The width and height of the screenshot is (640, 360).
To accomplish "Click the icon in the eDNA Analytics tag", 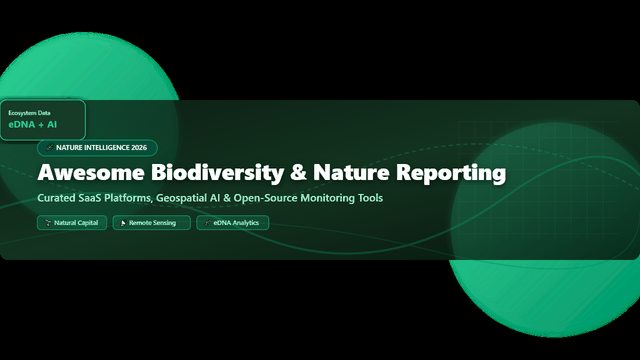I will (207, 223).
